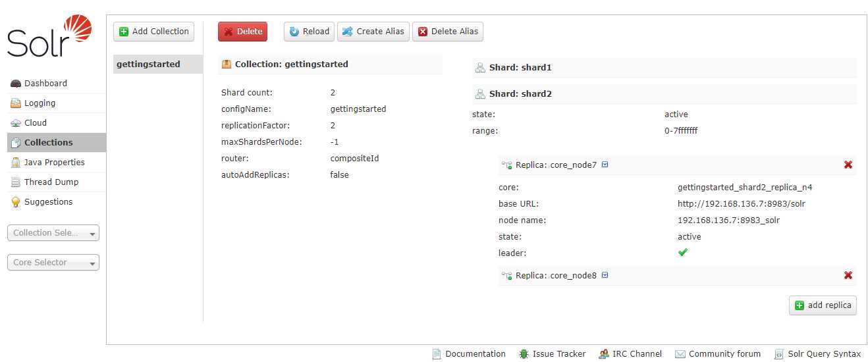Click the core_node8 dropdown arrow icon

click(x=605, y=275)
